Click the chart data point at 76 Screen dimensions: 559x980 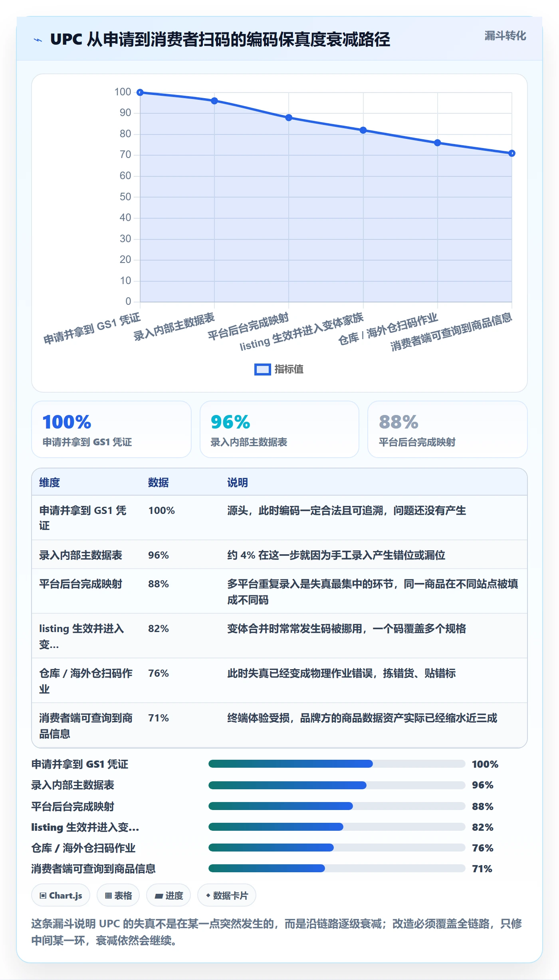coord(438,143)
